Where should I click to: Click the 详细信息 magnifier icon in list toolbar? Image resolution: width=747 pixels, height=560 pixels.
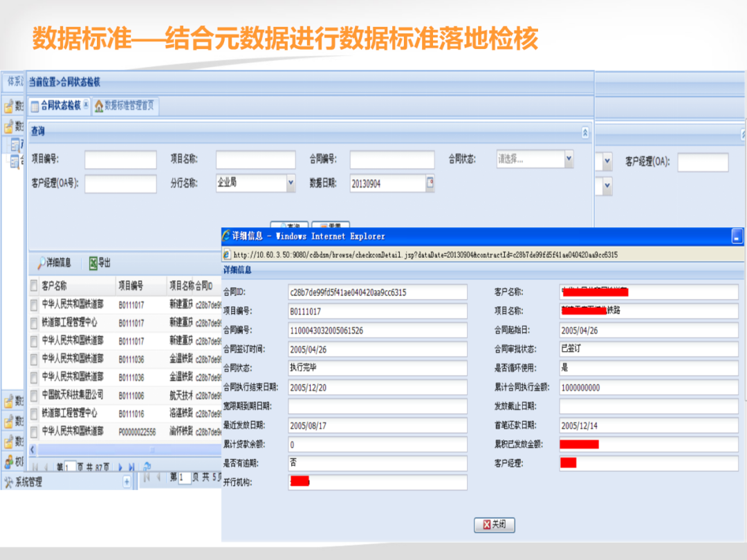coord(42,263)
